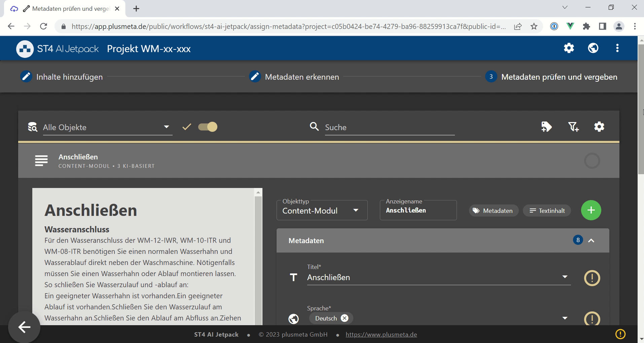This screenshot has height=343, width=644.
Task: Click the add filter funnel icon
Action: [573, 127]
